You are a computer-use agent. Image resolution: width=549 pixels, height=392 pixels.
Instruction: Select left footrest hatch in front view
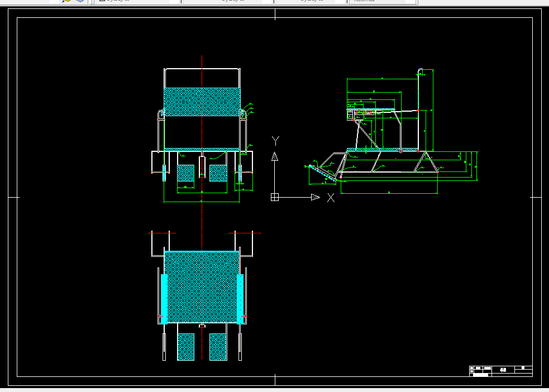(185, 173)
